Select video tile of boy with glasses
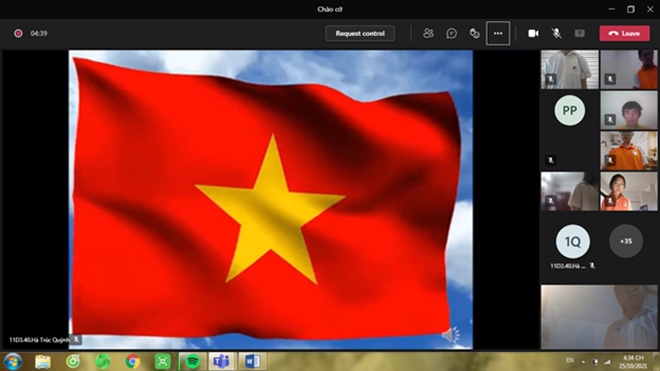Screen dimensions: 660x371 628,151
